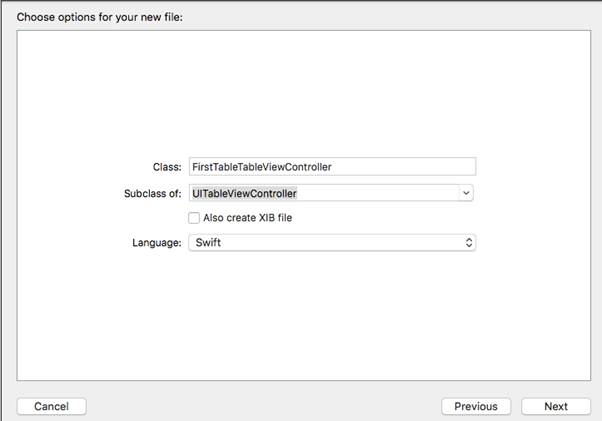Viewport: 602px width, 421px height.
Task: Proceed with the Next button
Action: [x=556, y=406]
